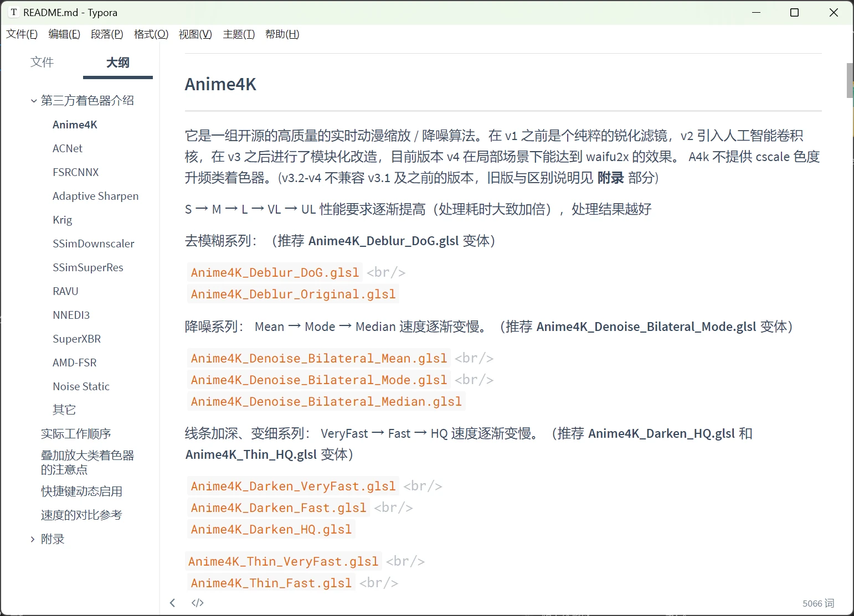The width and height of the screenshot is (854, 616).
Task: Click the 去模糊系列 paragraph line
Action: tap(339, 241)
